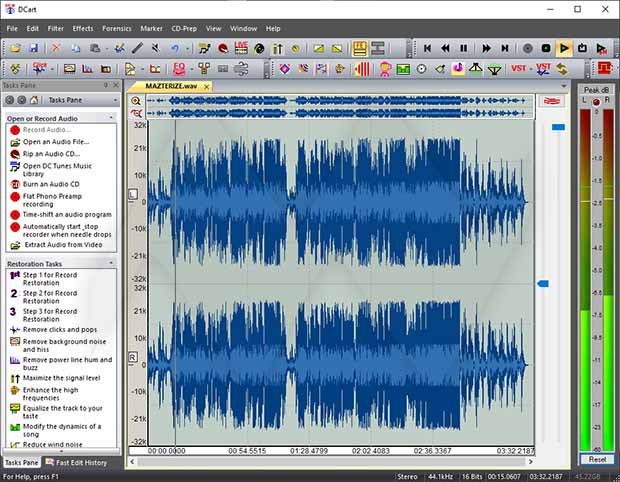
Task: Click the fade-out green ramp icon
Action: tap(337, 49)
